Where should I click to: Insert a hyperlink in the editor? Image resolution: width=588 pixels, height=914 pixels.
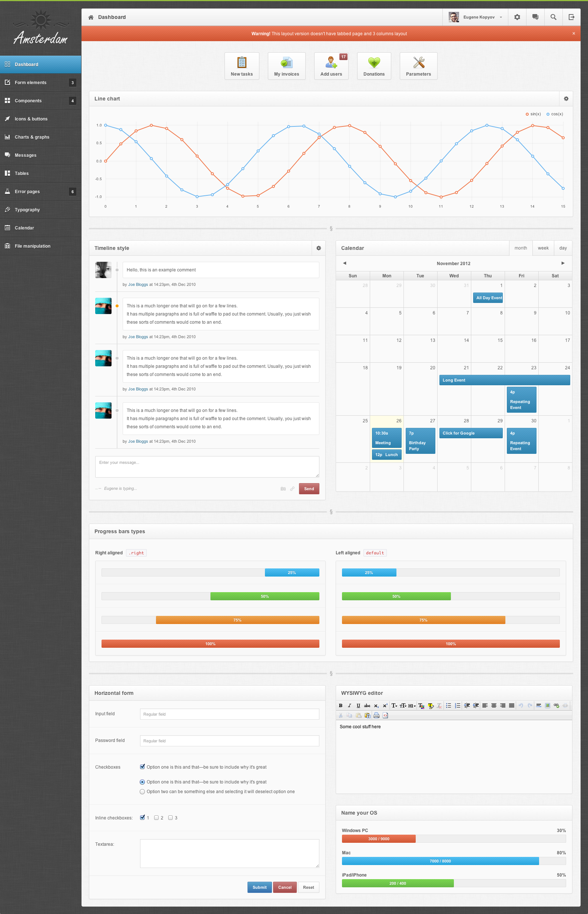pyautogui.click(x=556, y=706)
